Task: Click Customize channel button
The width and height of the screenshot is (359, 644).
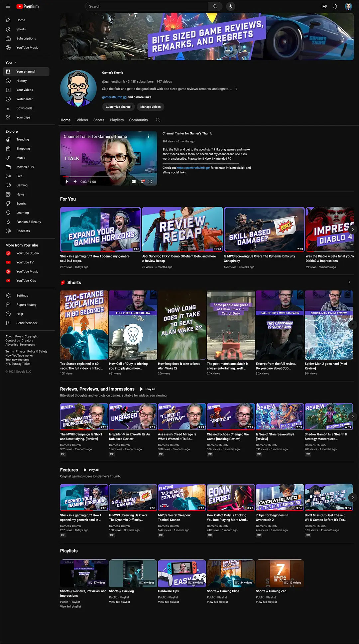Action: click(x=118, y=107)
